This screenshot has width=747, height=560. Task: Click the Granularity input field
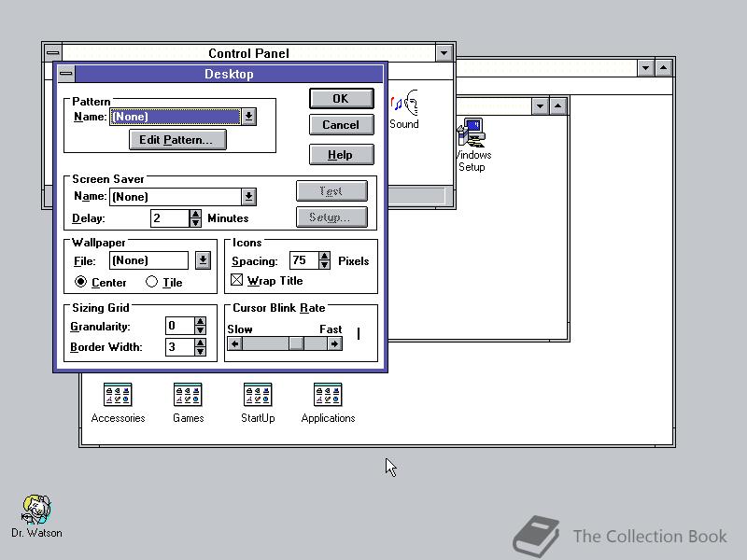[179, 326]
